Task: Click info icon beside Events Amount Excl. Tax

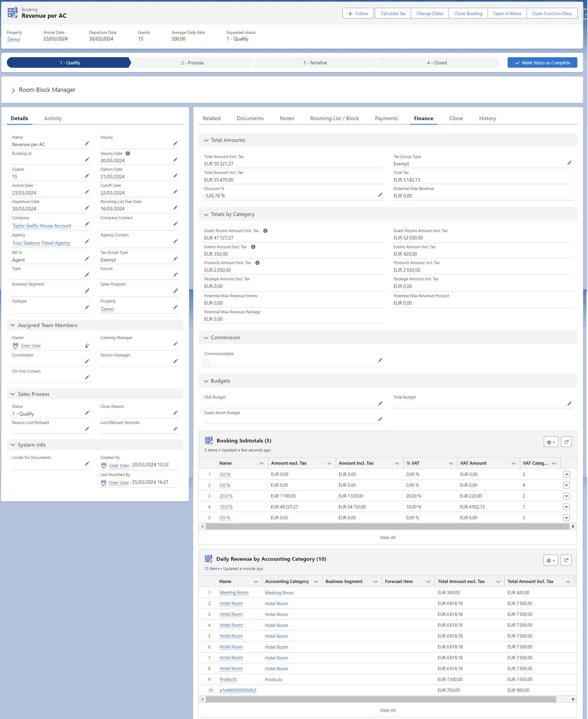Action: coord(253,247)
